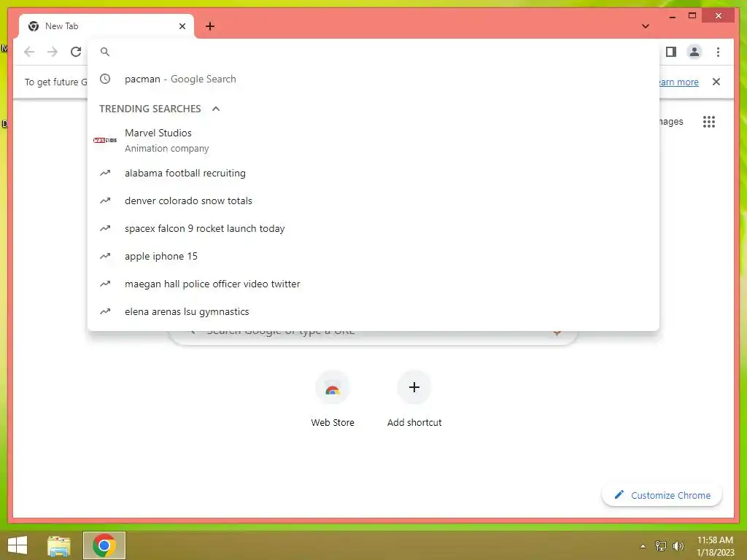Pick denver colorado snow totals suggestion
Image resolution: width=747 pixels, height=560 pixels.
[x=373, y=201]
